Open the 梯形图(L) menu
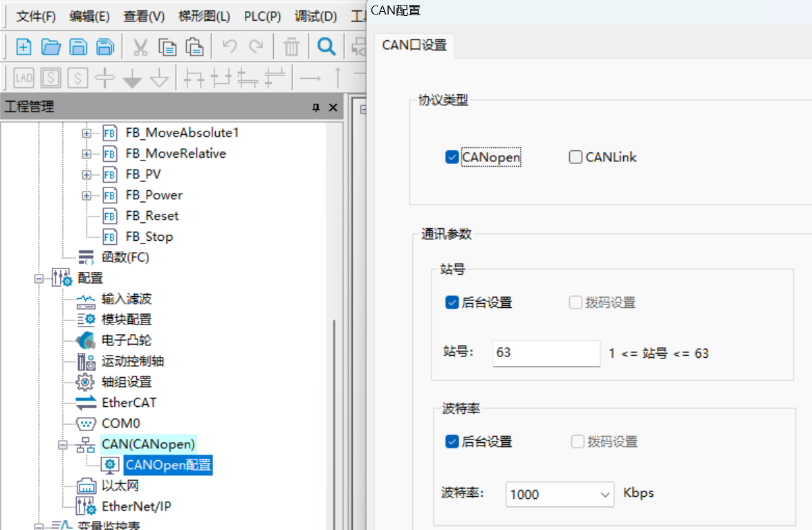812x530 pixels. (204, 16)
